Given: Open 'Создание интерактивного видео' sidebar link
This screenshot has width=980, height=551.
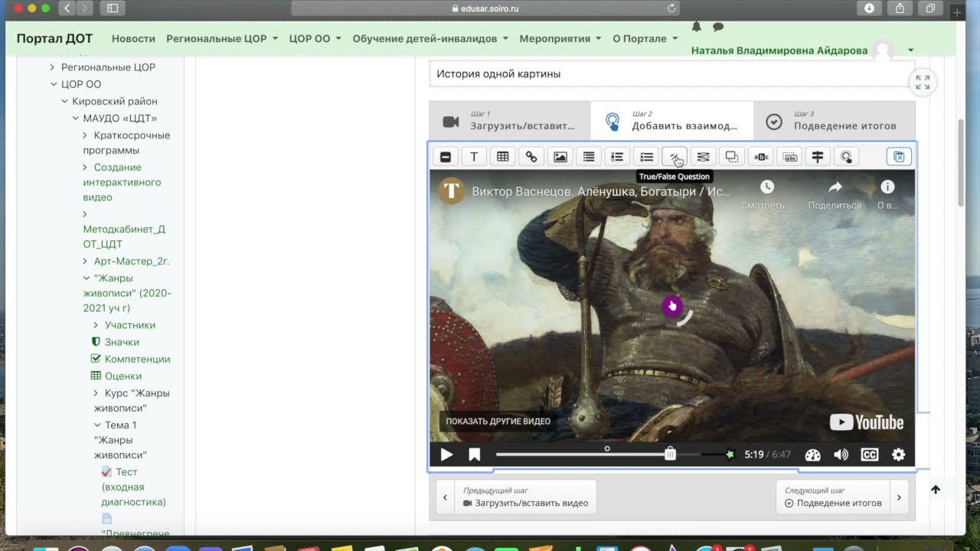Looking at the screenshot, I should [122, 182].
